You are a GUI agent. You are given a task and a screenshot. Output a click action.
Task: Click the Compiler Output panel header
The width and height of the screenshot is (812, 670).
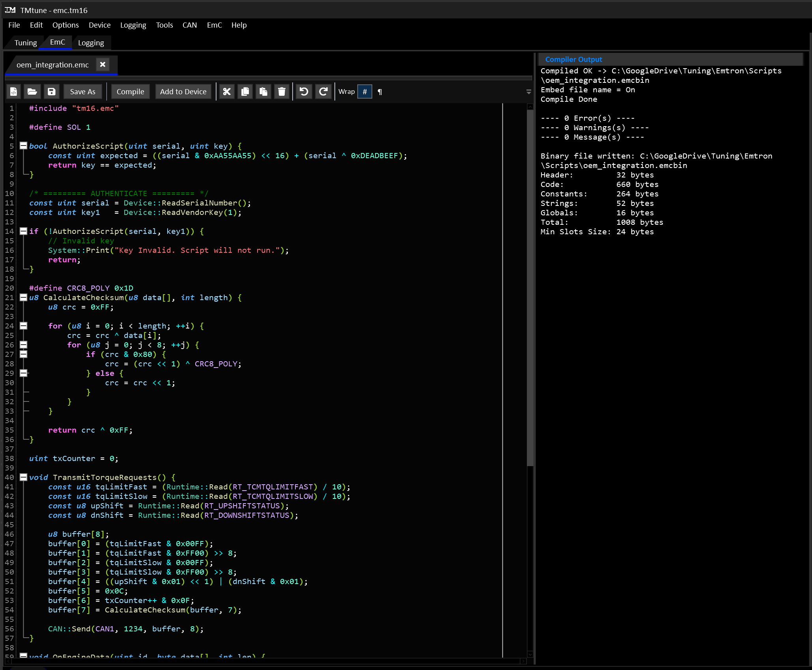click(x=670, y=59)
